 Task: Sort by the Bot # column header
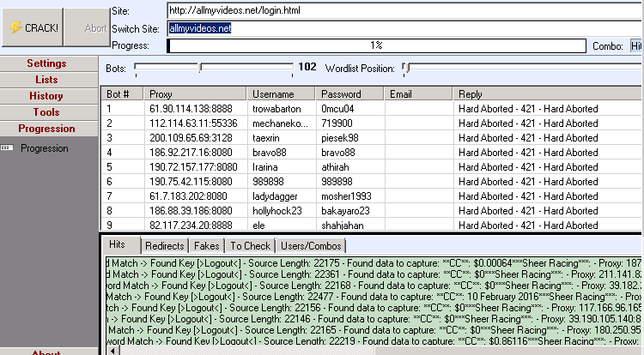click(122, 93)
